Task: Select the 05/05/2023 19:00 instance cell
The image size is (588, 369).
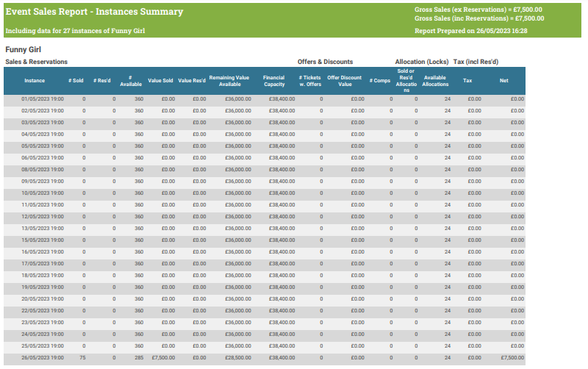Action: pyautogui.click(x=43, y=146)
